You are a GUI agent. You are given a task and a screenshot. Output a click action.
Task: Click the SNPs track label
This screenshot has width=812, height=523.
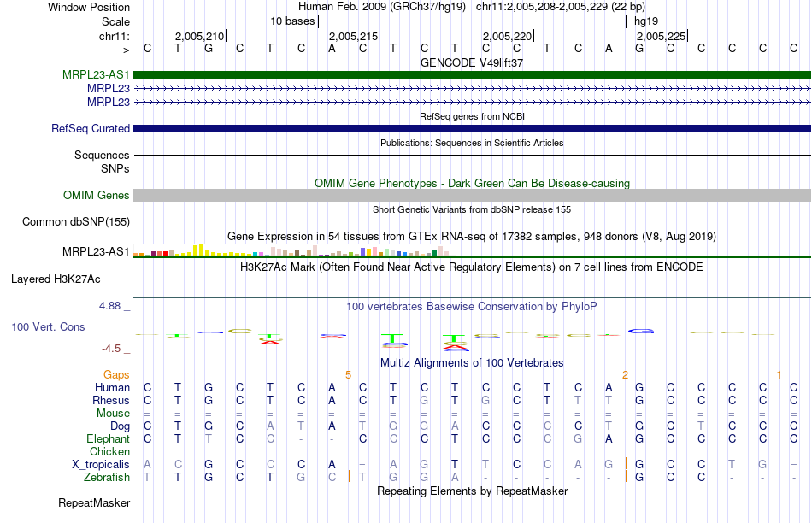click(115, 169)
